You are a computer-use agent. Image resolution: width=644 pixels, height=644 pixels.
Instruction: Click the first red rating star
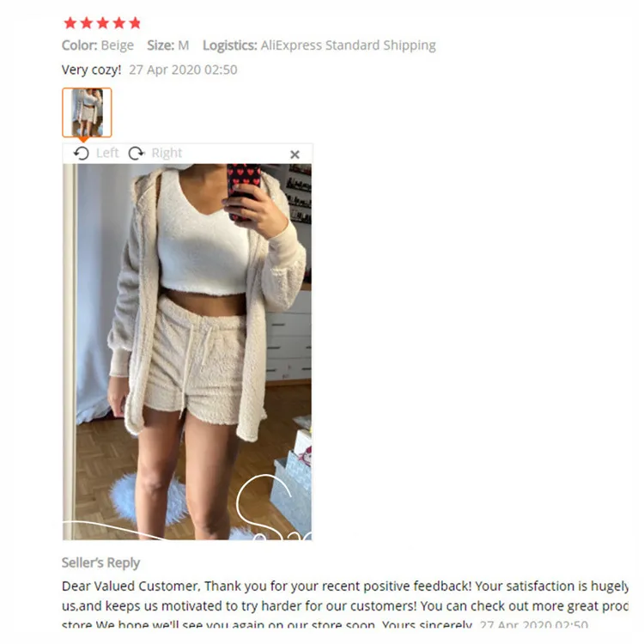[70, 23]
